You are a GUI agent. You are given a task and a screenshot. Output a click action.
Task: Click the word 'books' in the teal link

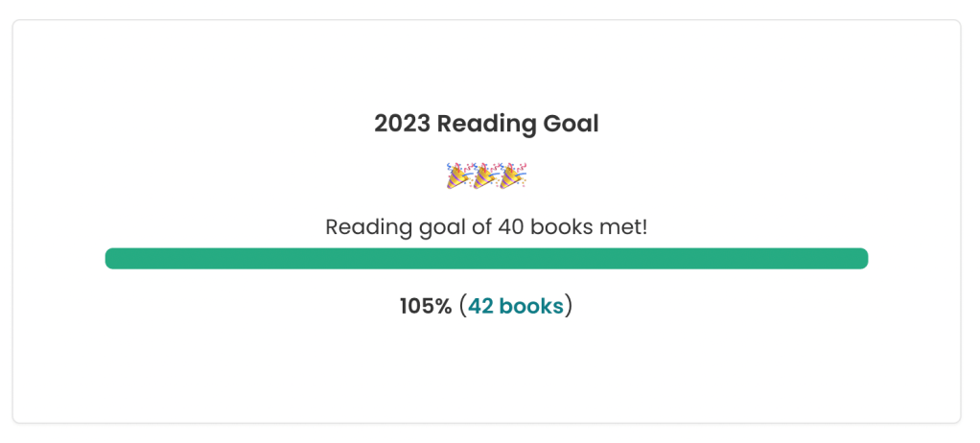(x=531, y=306)
